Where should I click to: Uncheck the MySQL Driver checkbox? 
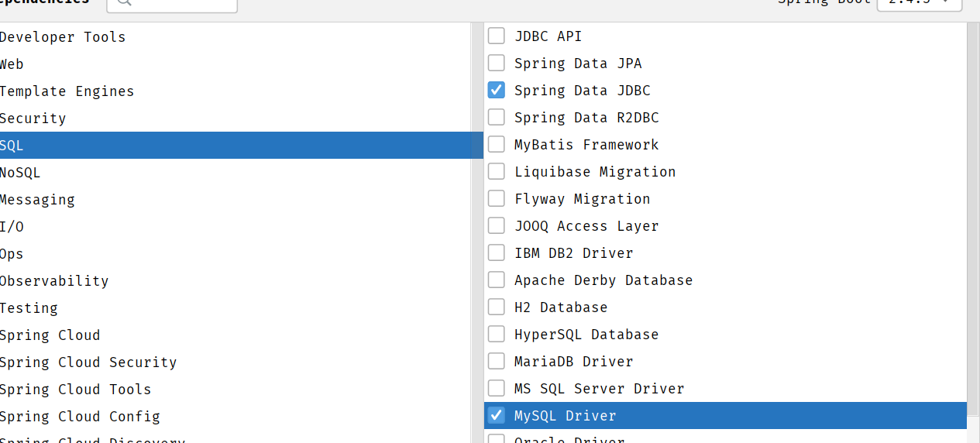point(497,415)
